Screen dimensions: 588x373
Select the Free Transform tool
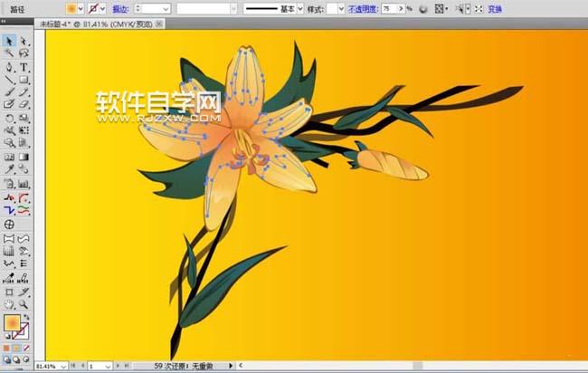click(x=24, y=130)
